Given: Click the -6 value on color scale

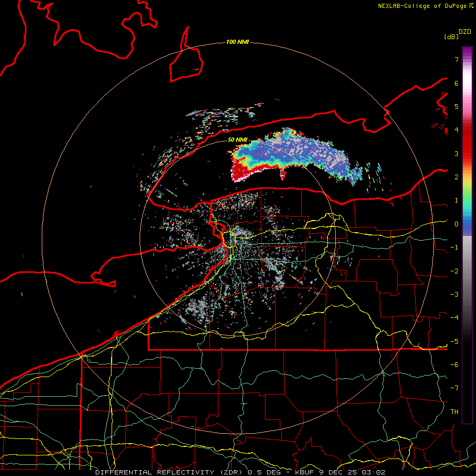Looking at the screenshot, I should (454, 364).
